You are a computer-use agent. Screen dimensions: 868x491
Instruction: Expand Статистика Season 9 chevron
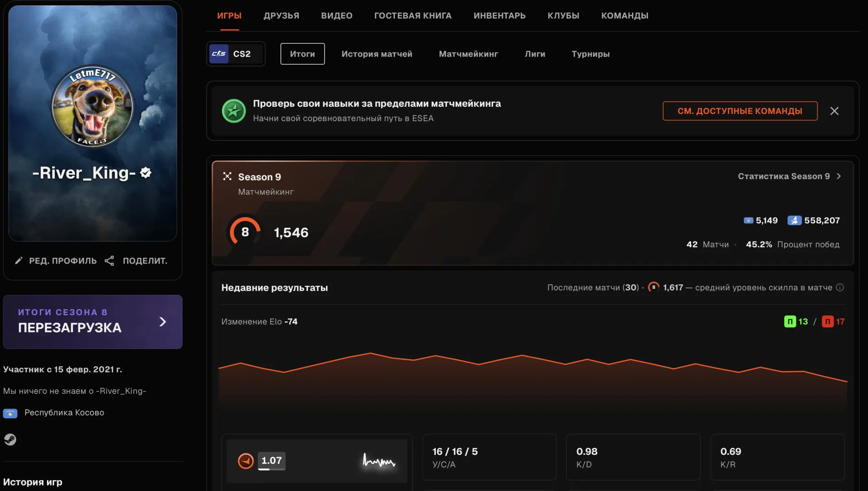[839, 176]
